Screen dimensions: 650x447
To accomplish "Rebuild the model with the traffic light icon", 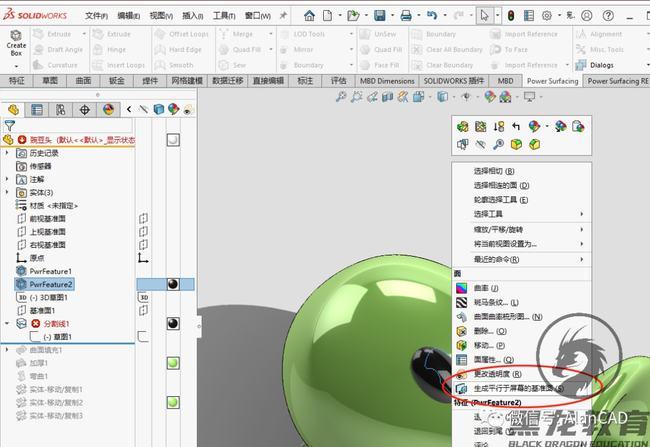I will (511, 16).
